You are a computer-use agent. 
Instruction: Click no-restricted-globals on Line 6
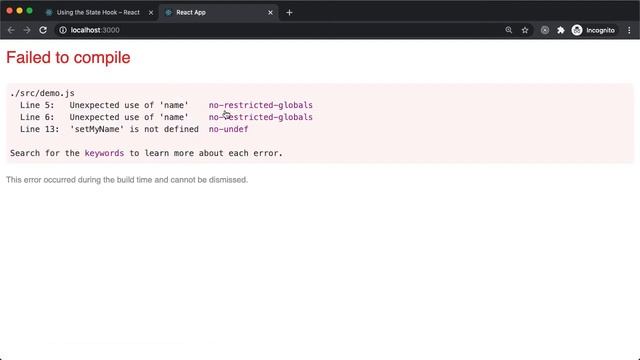[260, 117]
